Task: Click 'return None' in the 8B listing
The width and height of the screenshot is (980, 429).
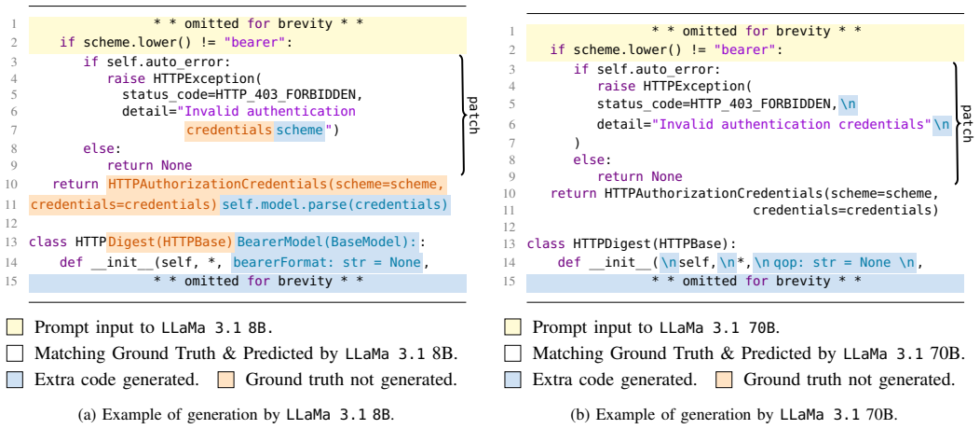Action: (x=149, y=166)
